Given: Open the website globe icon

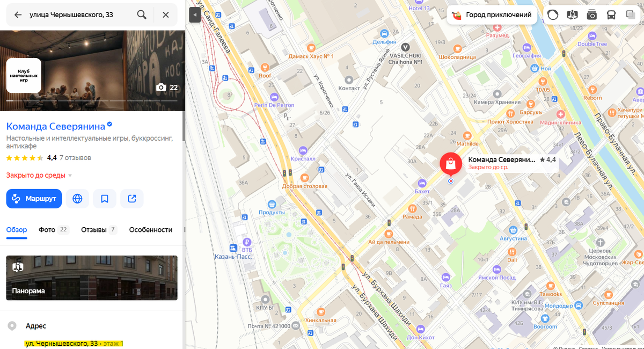Looking at the screenshot, I should click(x=77, y=199).
